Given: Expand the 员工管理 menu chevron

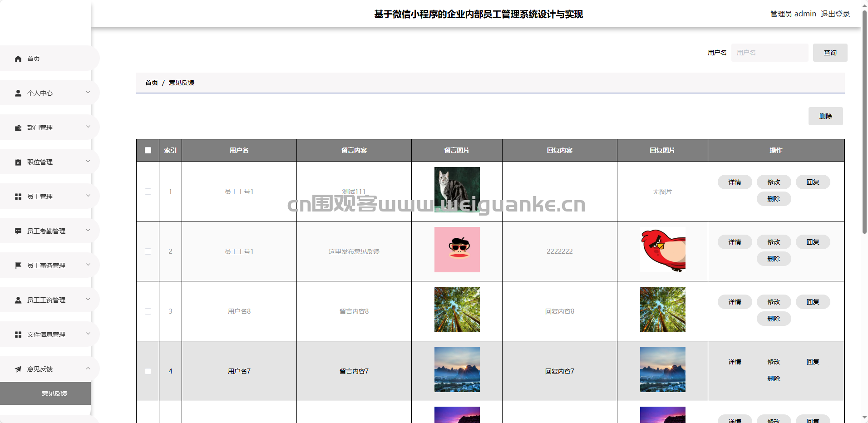Looking at the screenshot, I should pyautogui.click(x=88, y=196).
